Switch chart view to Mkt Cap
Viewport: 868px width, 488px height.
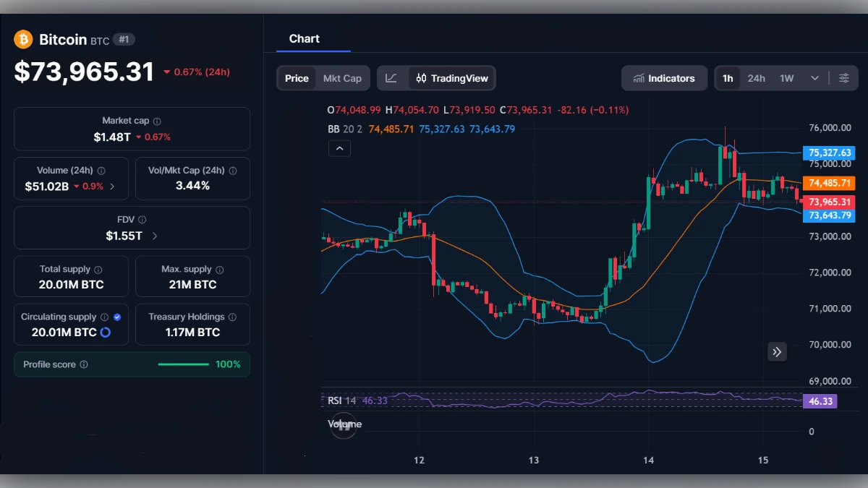click(x=342, y=77)
